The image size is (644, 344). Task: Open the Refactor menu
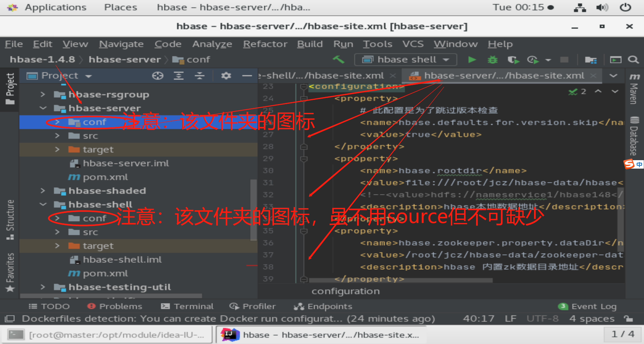pos(265,44)
